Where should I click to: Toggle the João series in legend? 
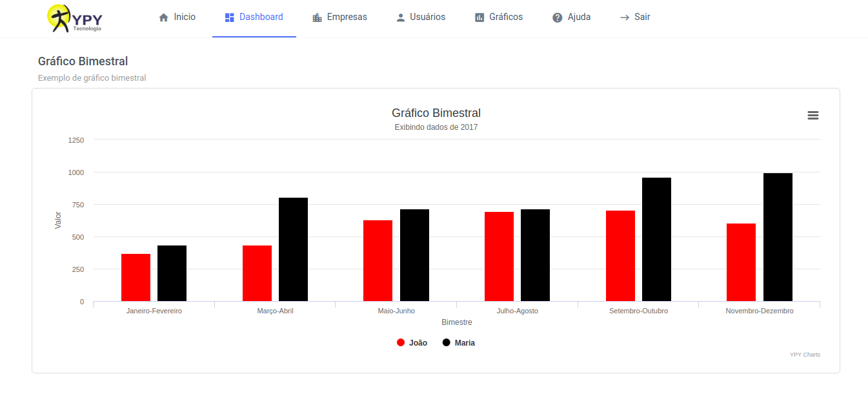tap(412, 343)
